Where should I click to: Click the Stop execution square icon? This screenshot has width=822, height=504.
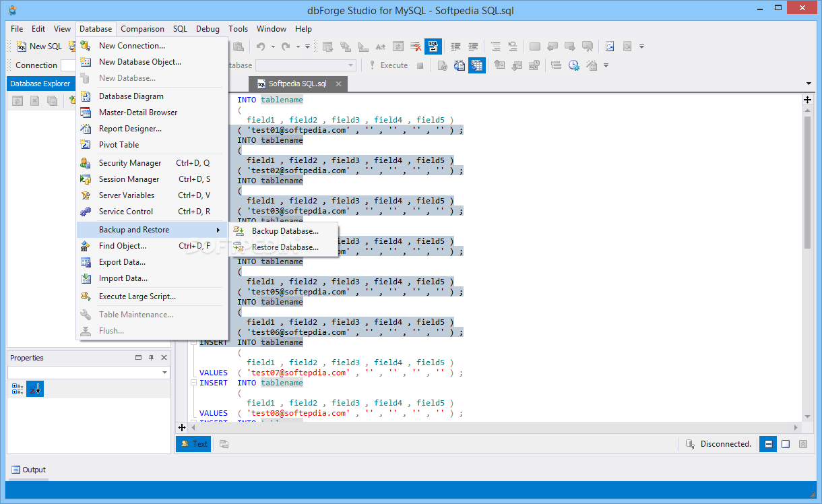[x=420, y=65]
